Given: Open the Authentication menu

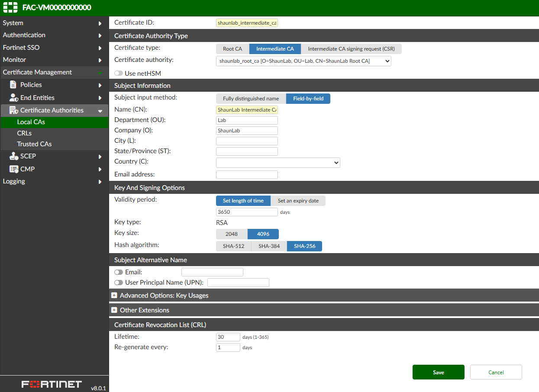Looking at the screenshot, I should 54,35.
